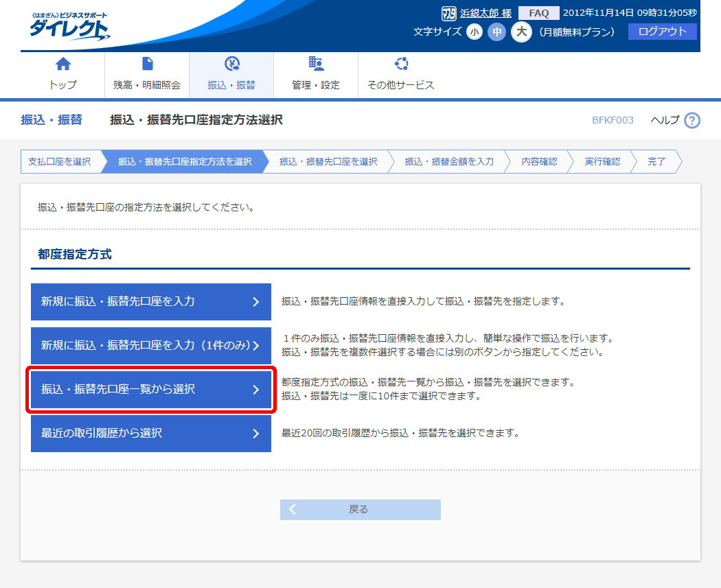Screen dimensions: 721x588
Task: Open the 振込・振替 menu label
Action: [231, 85]
